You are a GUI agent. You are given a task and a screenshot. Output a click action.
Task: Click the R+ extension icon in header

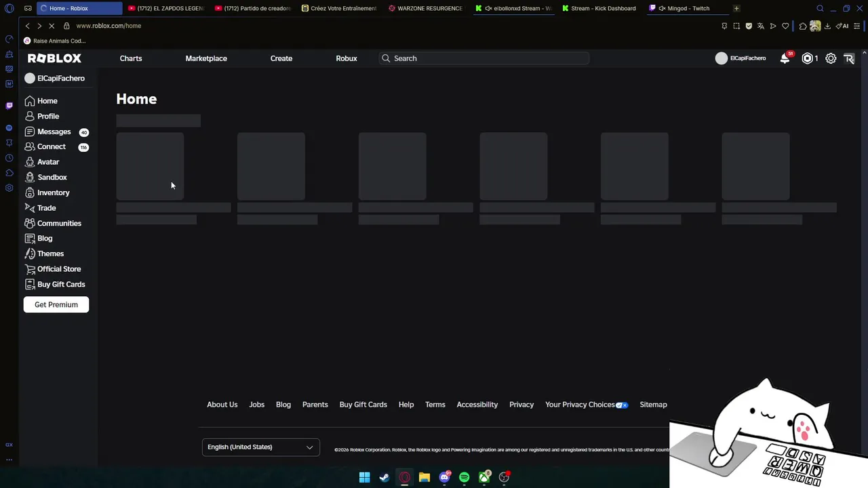point(849,58)
